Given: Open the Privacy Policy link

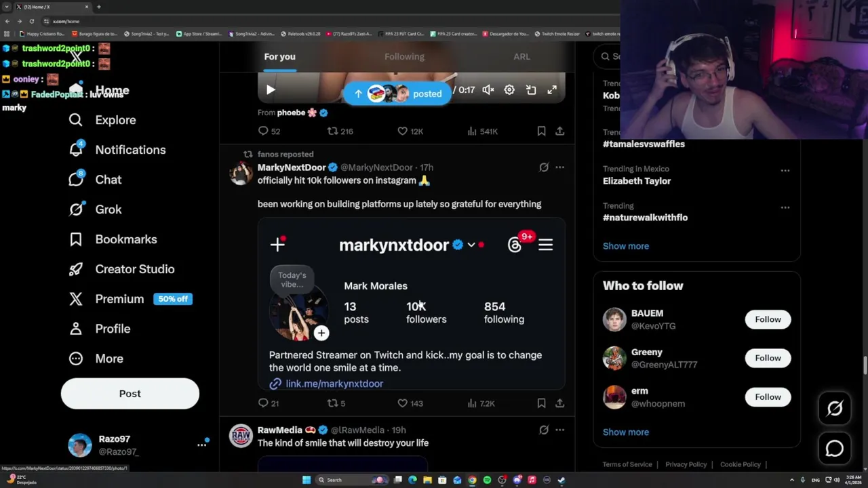Looking at the screenshot, I should pyautogui.click(x=686, y=464).
